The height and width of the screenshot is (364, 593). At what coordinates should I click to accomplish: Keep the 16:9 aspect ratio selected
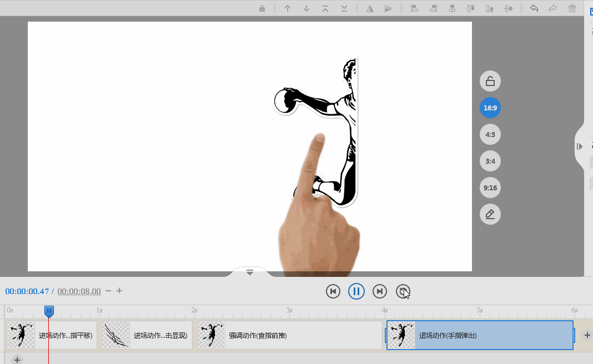click(490, 108)
